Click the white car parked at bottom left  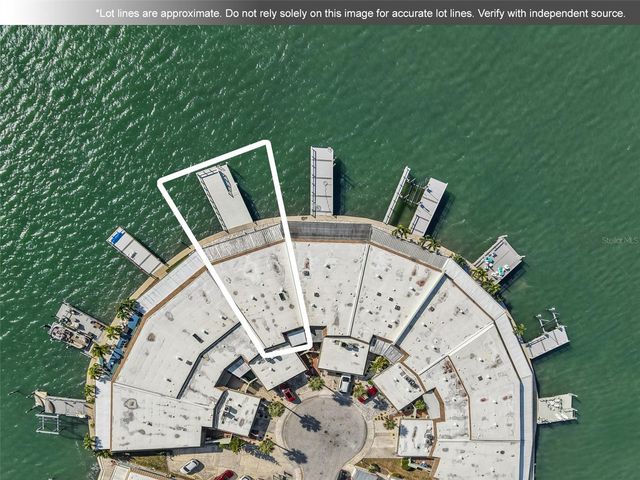[x=190, y=466]
